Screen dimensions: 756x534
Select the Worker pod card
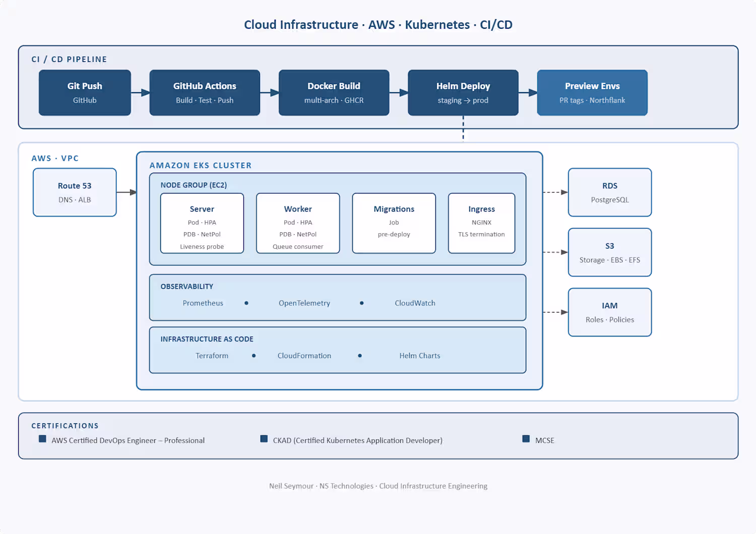click(298, 223)
